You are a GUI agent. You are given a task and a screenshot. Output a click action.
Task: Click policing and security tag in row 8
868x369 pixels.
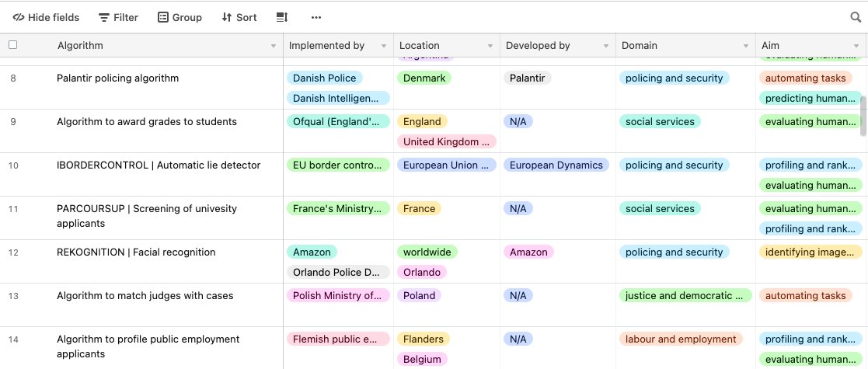click(675, 78)
